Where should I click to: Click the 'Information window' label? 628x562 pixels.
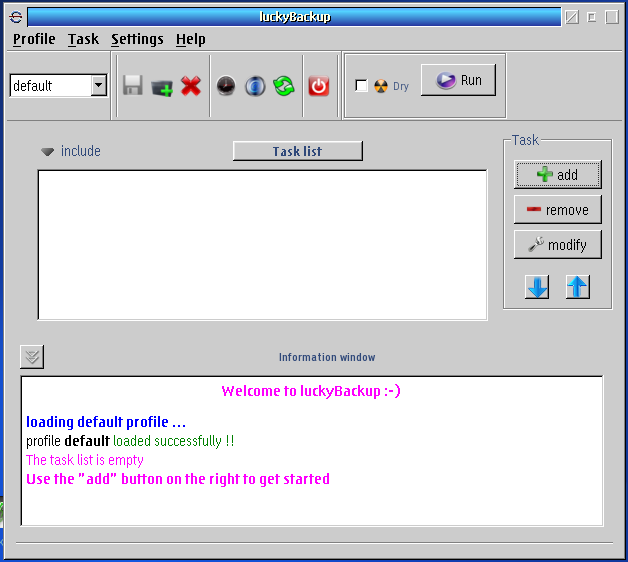click(327, 357)
